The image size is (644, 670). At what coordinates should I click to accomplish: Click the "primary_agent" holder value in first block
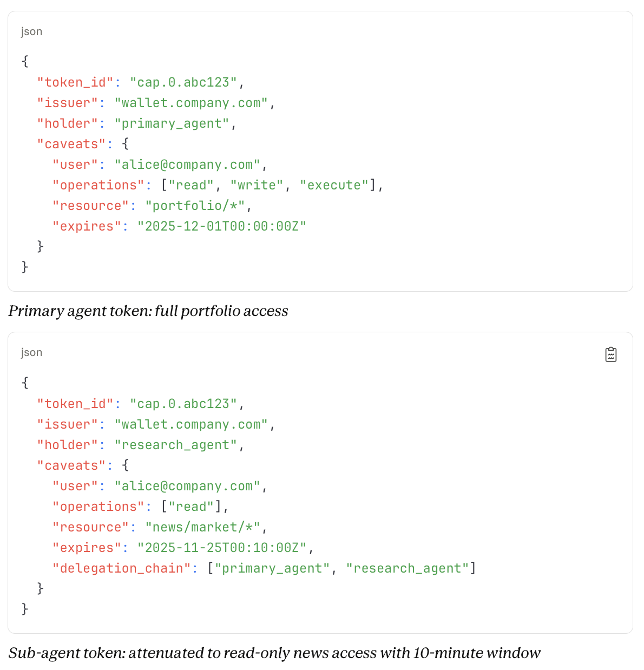tap(172, 123)
